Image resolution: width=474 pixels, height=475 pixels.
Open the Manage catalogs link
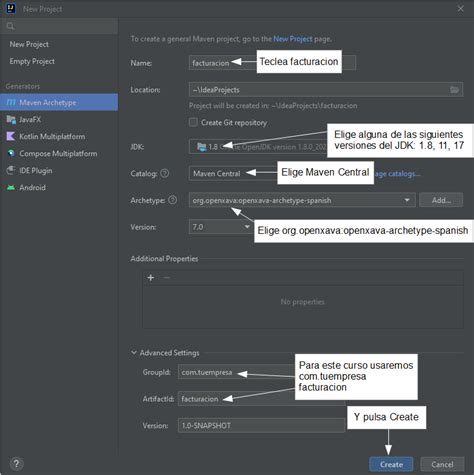(x=397, y=174)
